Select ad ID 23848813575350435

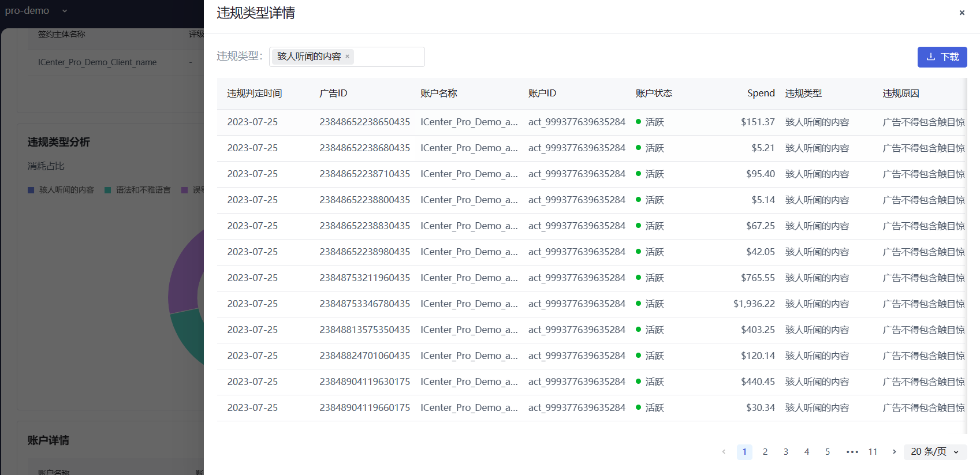click(364, 330)
